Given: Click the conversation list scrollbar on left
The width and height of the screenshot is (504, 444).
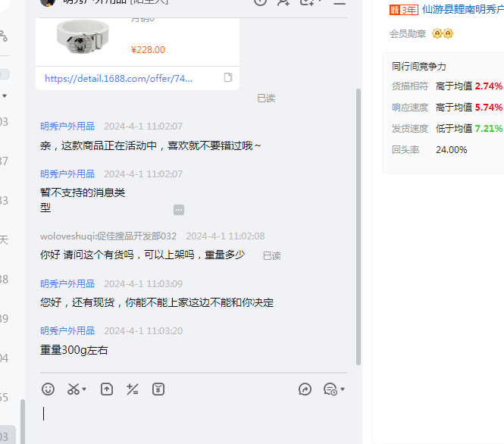Looking at the screenshot, I should click(x=23, y=421).
